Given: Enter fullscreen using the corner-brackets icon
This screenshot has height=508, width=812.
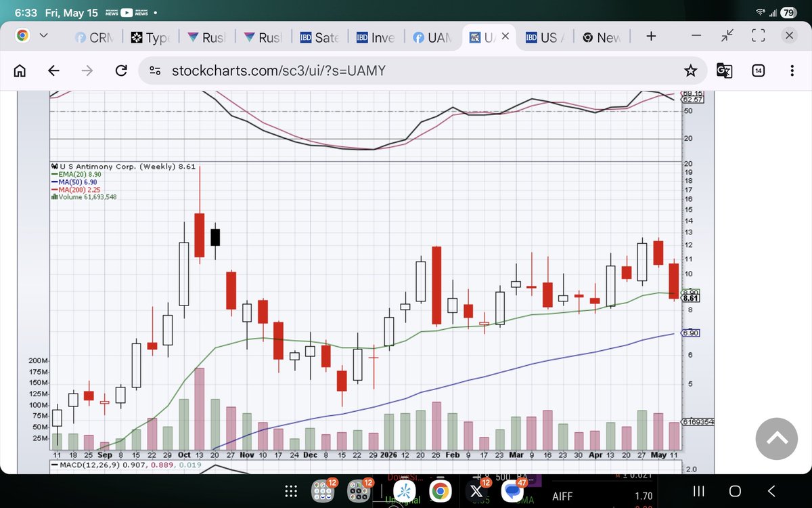Looking at the screenshot, I should point(758,37).
